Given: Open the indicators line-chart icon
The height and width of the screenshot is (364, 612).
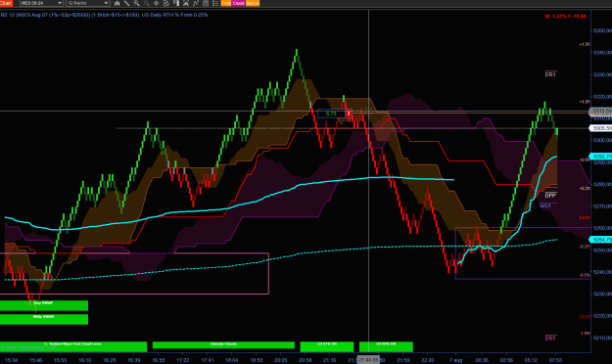Looking at the screenshot, I should pyautogui.click(x=196, y=3).
